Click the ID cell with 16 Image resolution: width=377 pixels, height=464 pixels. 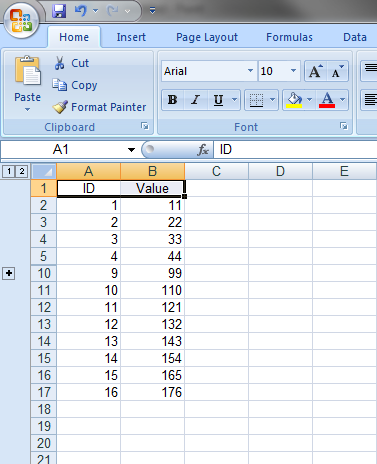pos(88,392)
